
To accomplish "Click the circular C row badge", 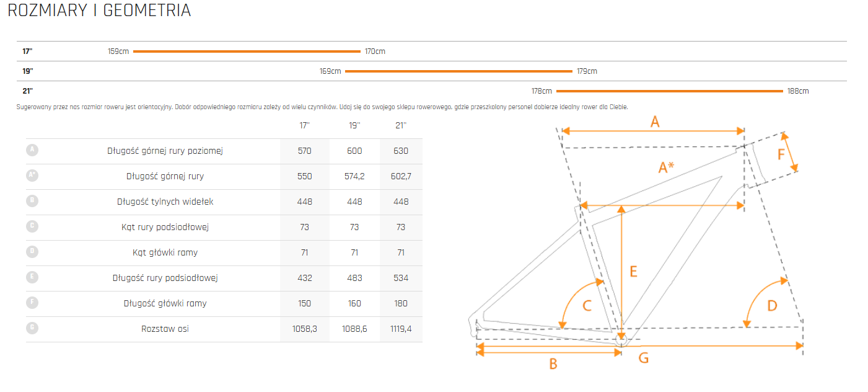I will click(x=33, y=226).
